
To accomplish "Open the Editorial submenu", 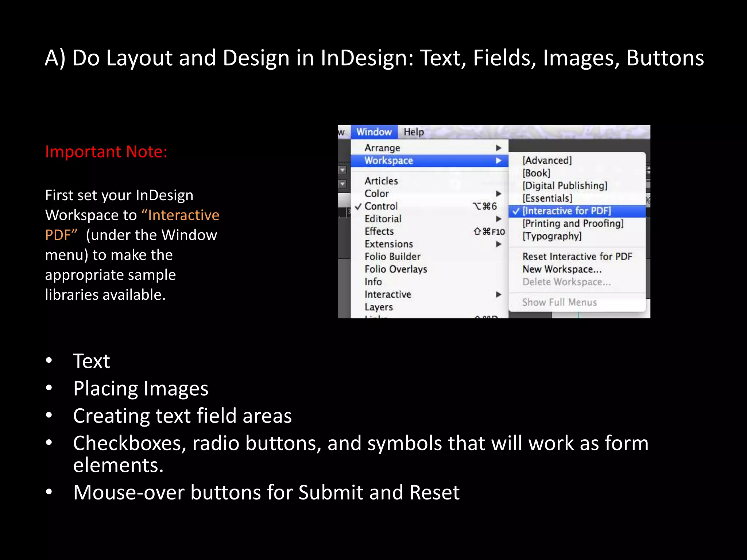I will [x=383, y=219].
